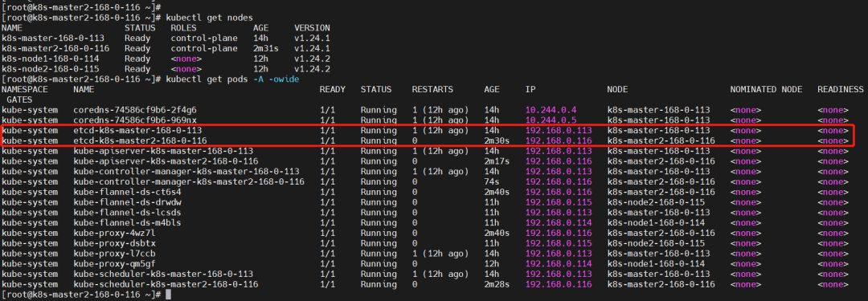Click age value 2m31s in nodes table
The height and width of the screenshot is (301, 868).
point(266,49)
